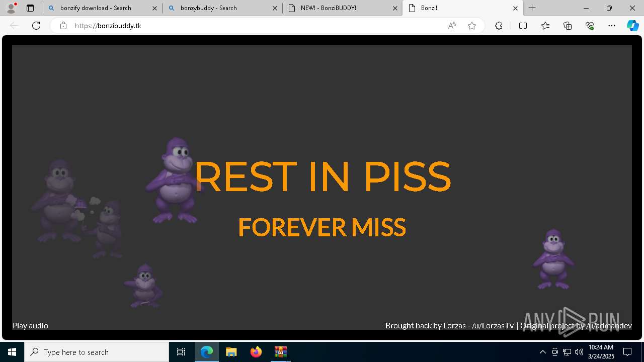Open Copilot sidebar icon
Image resolution: width=644 pixels, height=362 pixels.
click(x=633, y=26)
